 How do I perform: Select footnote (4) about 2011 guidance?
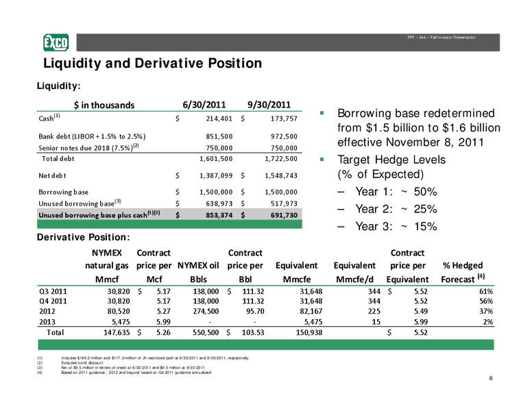pos(136,373)
